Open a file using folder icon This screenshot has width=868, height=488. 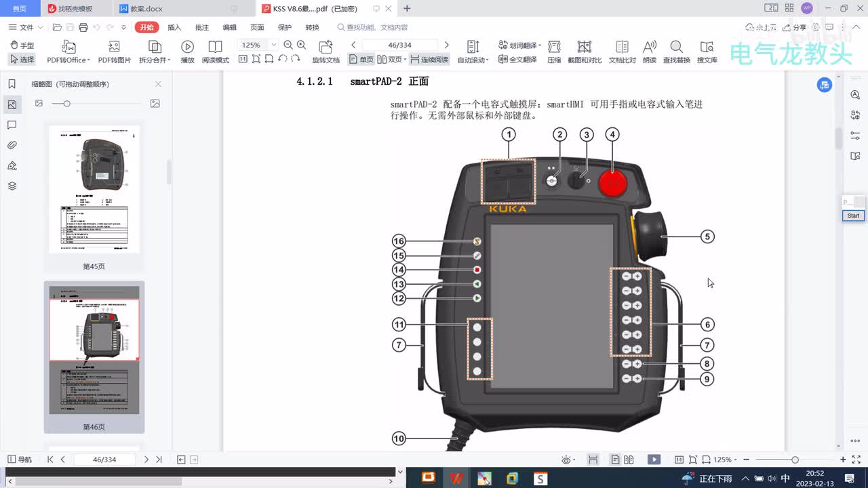pos(57,27)
